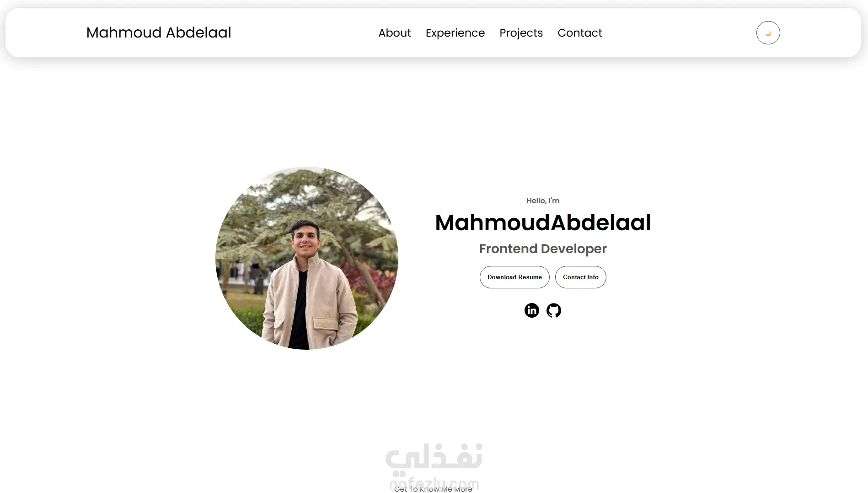Open the LinkedIn profile icon
The height and width of the screenshot is (493, 868).
[531, 310]
